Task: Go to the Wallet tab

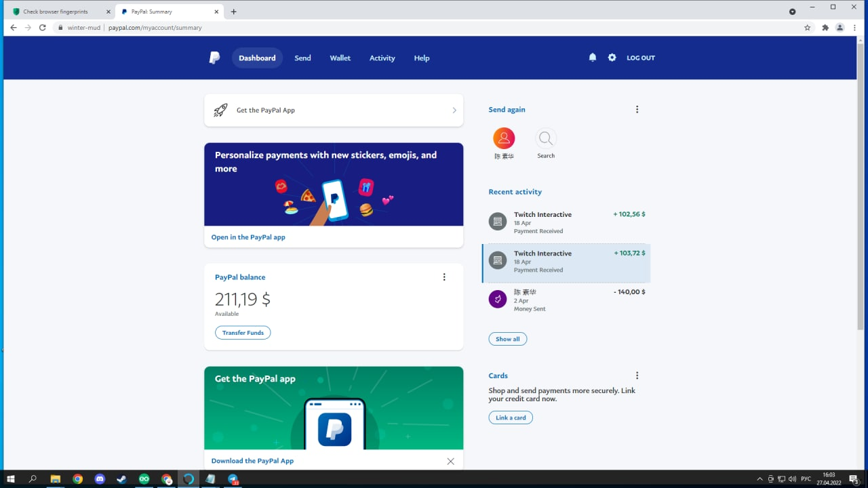Action: (x=340, y=58)
